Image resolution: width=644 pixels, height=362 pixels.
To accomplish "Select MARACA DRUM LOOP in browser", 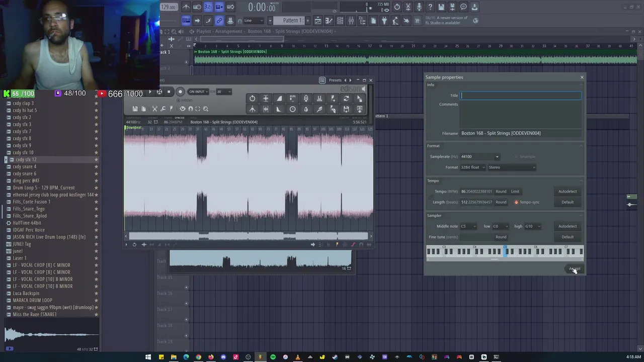I will (32, 300).
